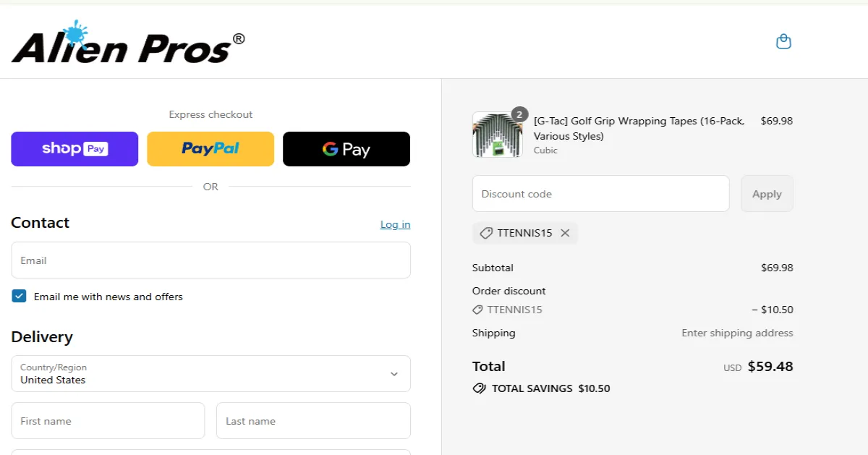Select the Google Pay logo
Screen dimensions: 868x455
coord(346,149)
